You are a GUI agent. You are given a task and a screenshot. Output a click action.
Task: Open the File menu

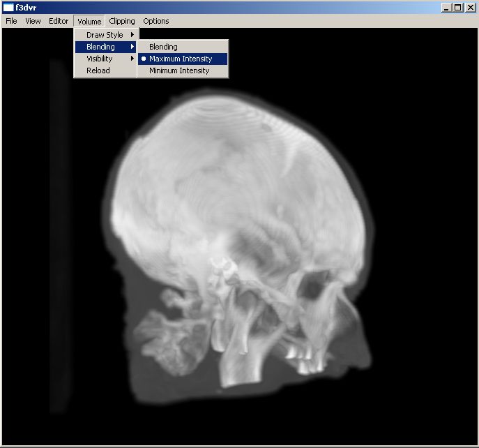point(11,21)
